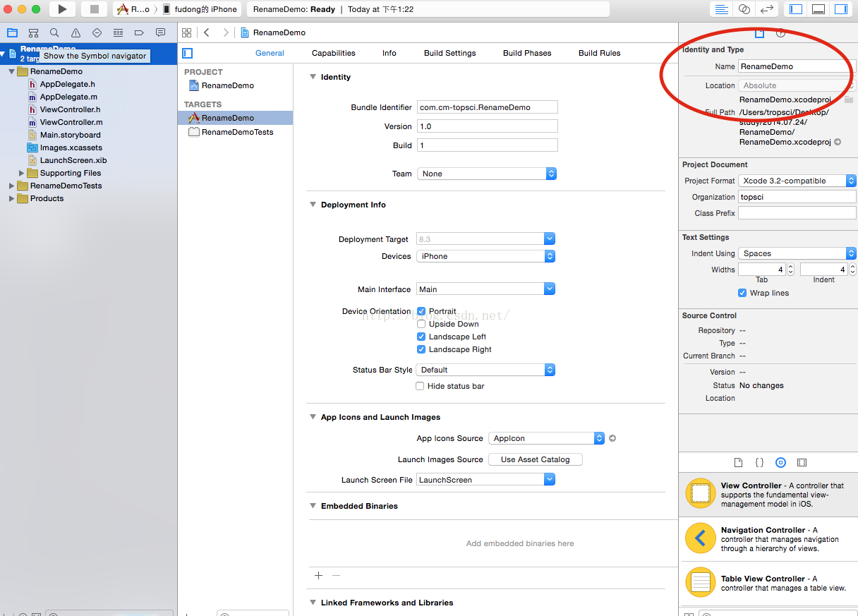Toggle the project and targets list
Viewport: 858px width, 616px height.
click(187, 53)
